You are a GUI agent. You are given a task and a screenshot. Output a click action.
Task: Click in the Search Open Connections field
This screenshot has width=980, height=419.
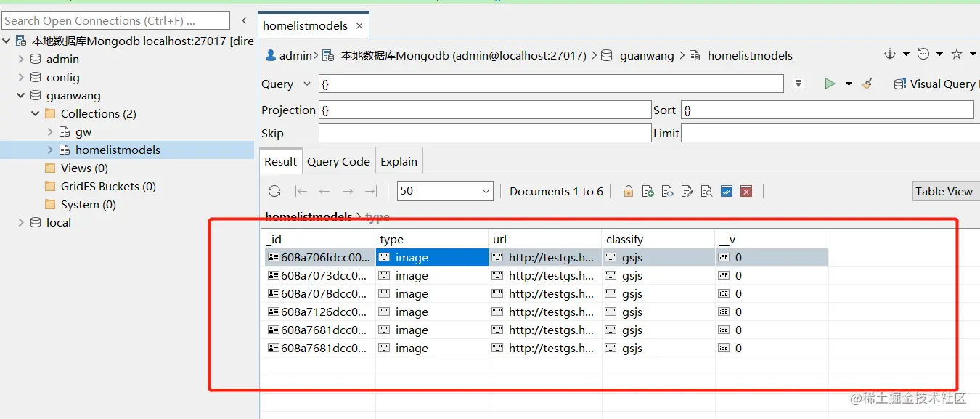pos(115,20)
